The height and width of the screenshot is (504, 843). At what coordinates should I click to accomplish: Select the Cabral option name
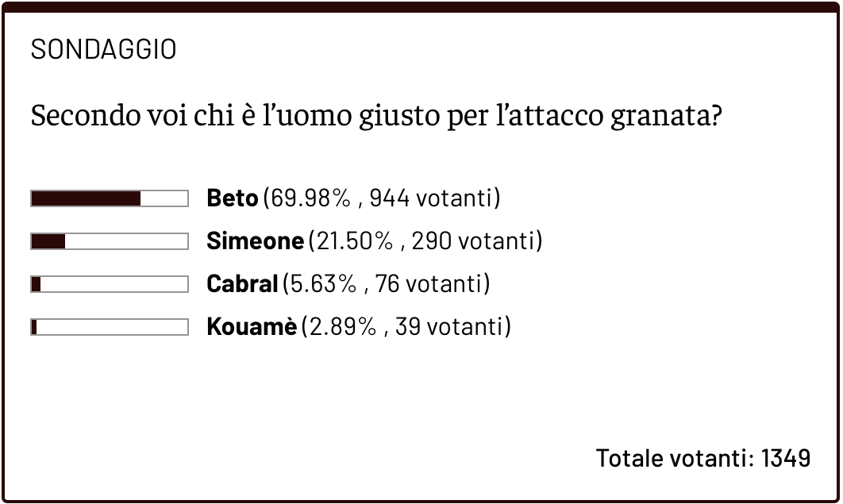click(x=242, y=284)
